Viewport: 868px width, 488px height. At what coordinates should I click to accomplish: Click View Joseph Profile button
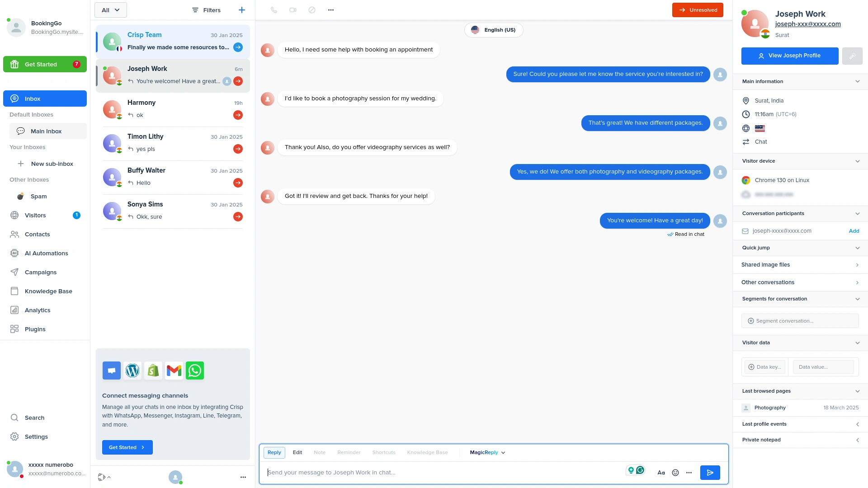pos(789,56)
